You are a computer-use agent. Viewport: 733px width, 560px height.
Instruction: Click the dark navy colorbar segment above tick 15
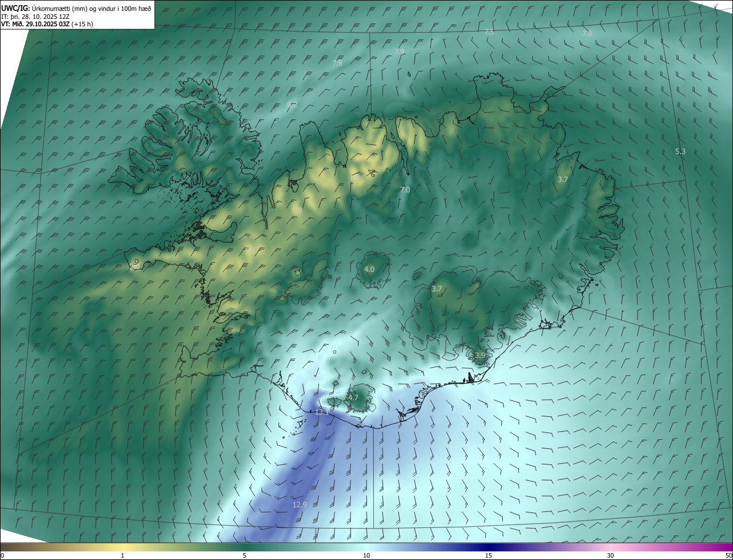tap(488, 547)
